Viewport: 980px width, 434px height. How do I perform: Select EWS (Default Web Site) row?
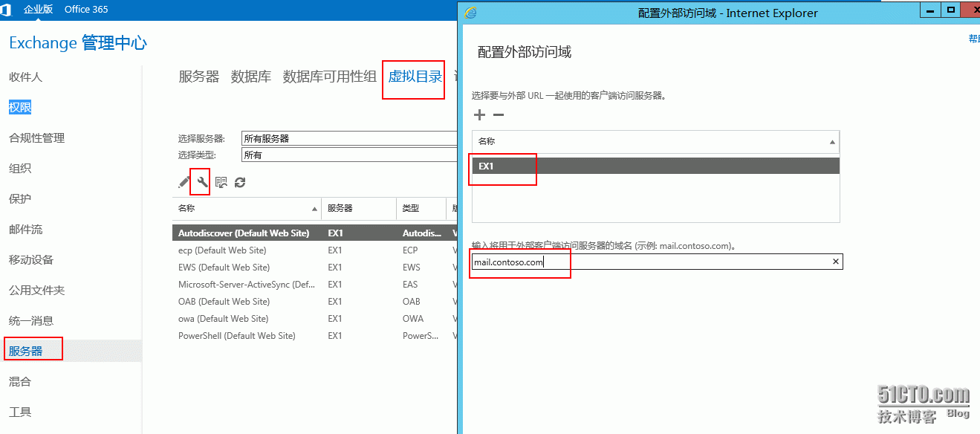tap(314, 268)
